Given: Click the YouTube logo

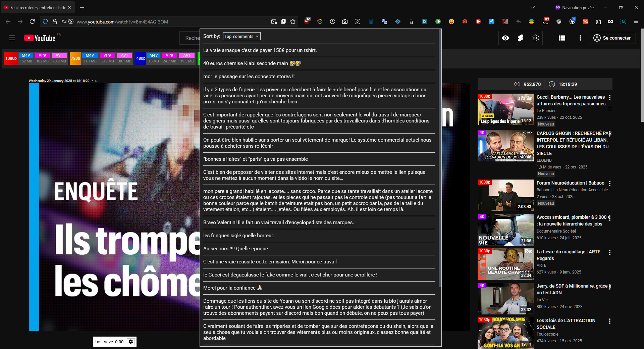Looking at the screenshot, I should click(40, 38).
